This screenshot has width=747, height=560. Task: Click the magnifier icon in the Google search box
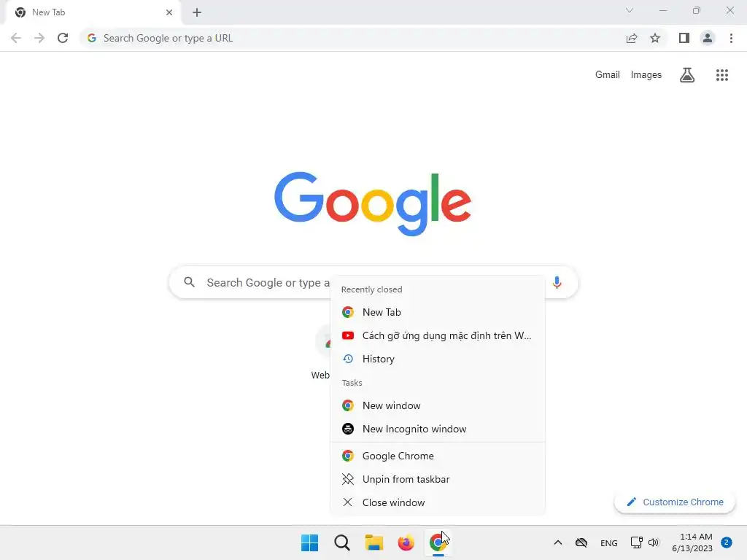point(189,282)
